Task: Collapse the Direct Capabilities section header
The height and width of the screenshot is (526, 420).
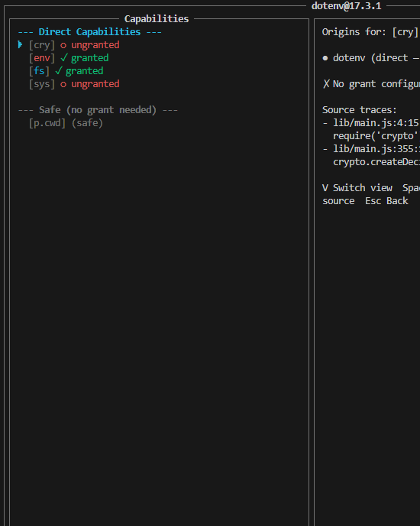Action: (90, 32)
